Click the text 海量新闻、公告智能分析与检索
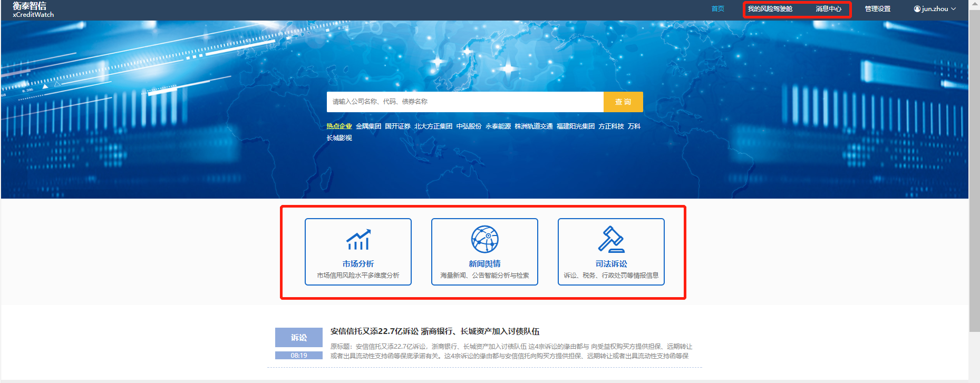The width and height of the screenshot is (980, 383). [x=484, y=276]
